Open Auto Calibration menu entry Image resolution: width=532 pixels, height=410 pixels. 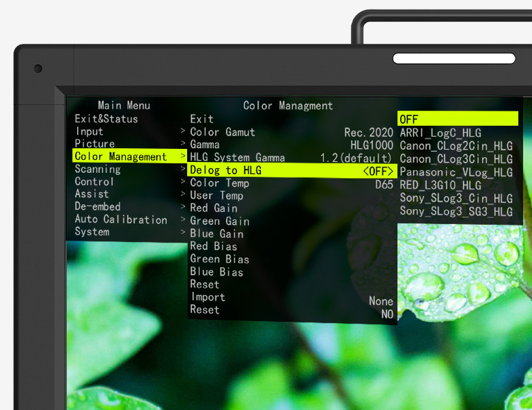pyautogui.click(x=121, y=219)
